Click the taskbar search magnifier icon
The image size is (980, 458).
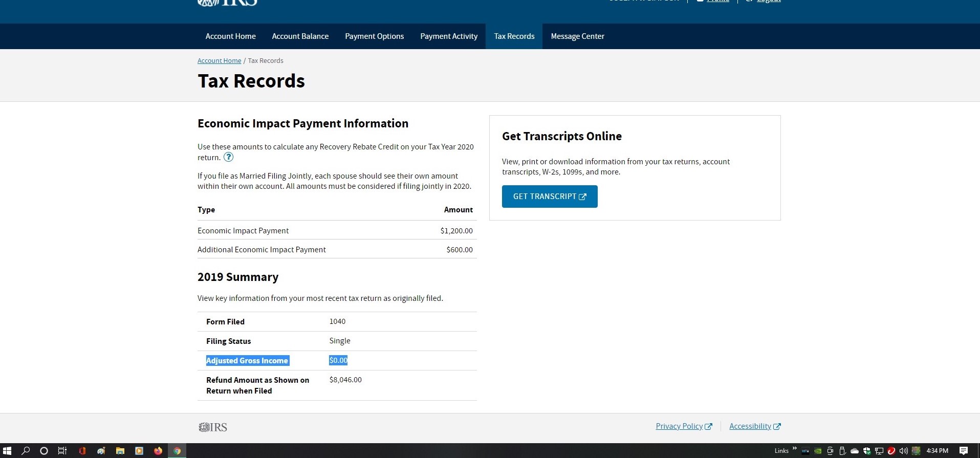point(26,451)
